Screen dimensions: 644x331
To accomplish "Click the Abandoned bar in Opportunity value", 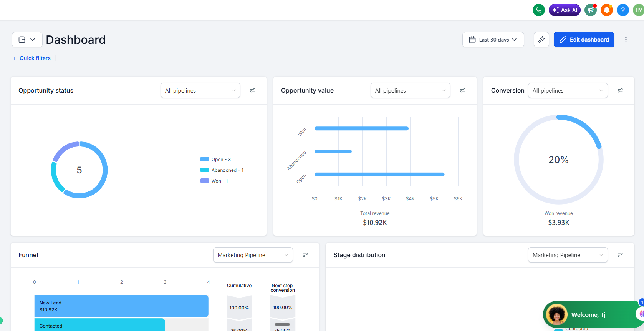I will [333, 151].
